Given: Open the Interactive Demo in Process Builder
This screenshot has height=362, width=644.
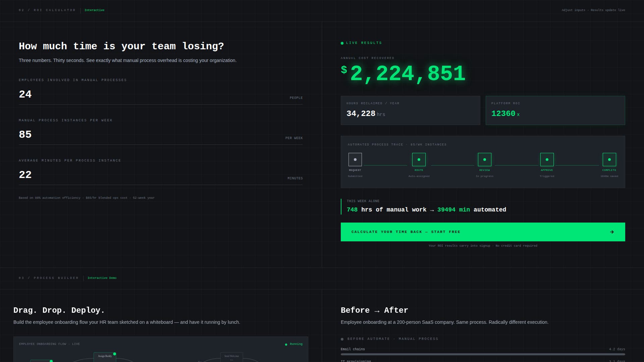Looking at the screenshot, I should tap(102, 278).
